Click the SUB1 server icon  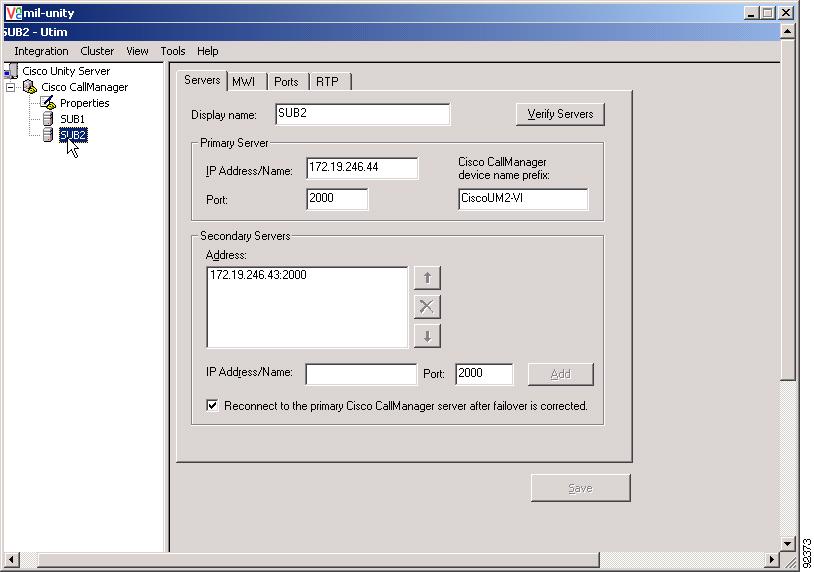click(48, 119)
